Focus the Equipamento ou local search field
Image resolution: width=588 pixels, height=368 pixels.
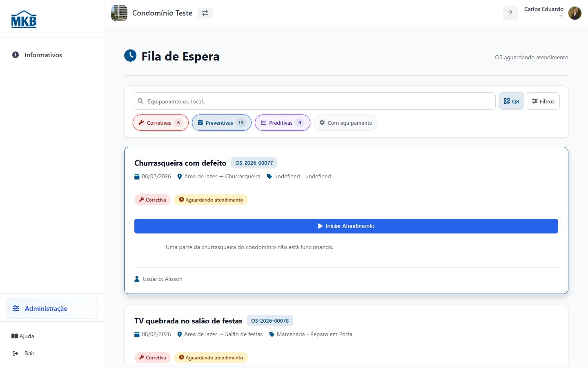[314, 101]
